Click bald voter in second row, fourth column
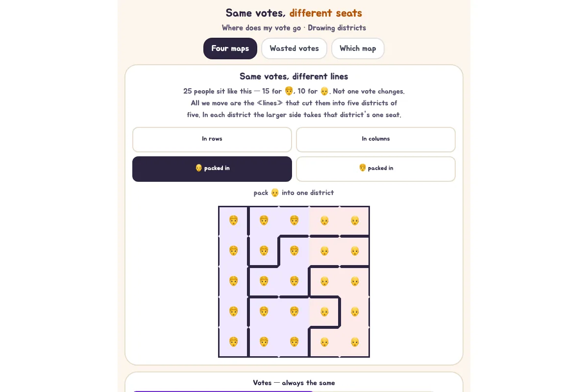This screenshot has width=588, height=392. [x=324, y=251]
